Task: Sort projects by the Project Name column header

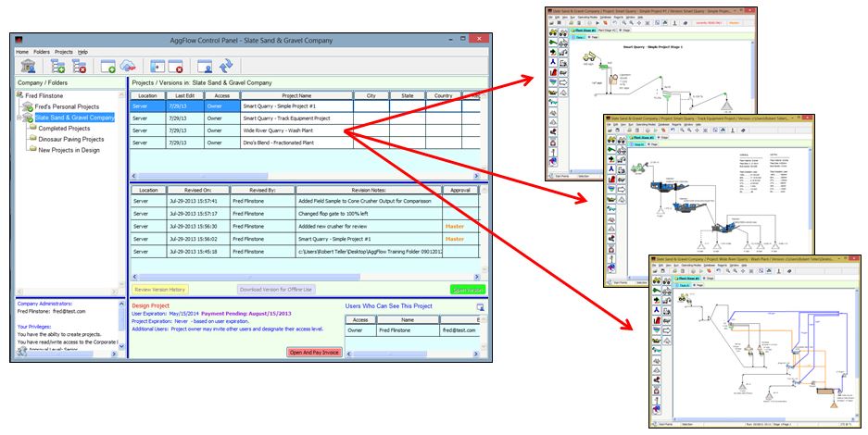Action: [x=296, y=95]
